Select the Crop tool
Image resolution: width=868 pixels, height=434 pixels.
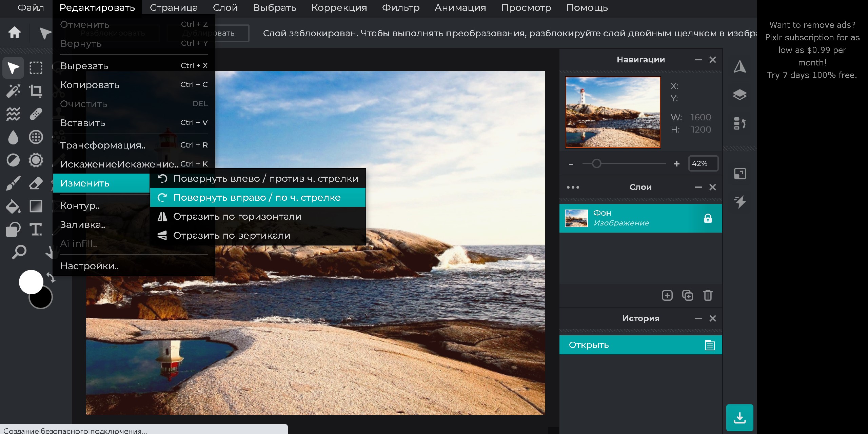(36, 91)
